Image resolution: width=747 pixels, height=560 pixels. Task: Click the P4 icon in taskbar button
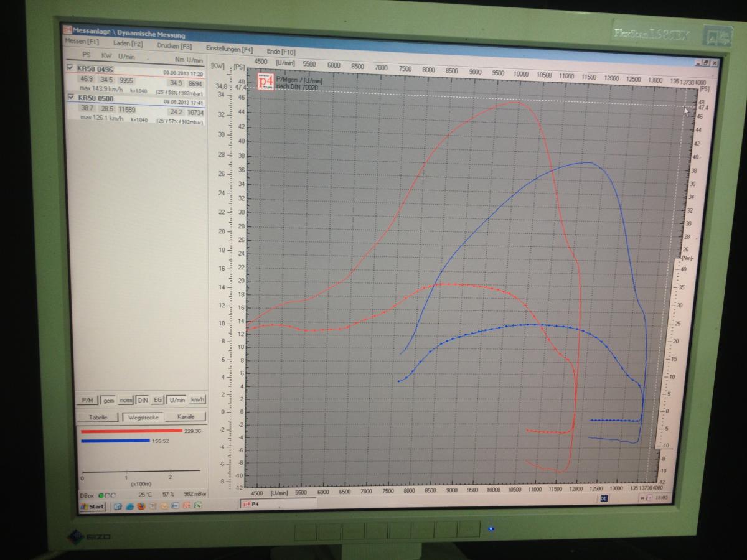(x=247, y=503)
